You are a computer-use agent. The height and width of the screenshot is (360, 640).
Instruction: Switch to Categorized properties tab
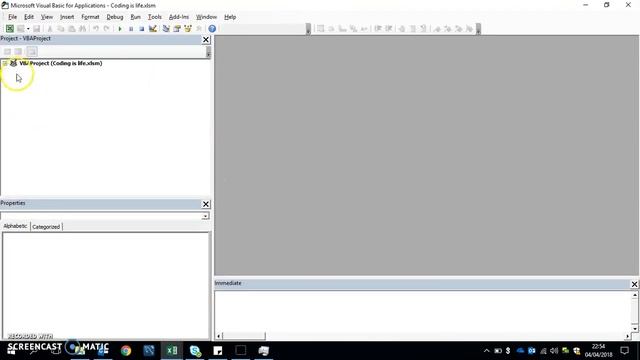[x=46, y=227]
